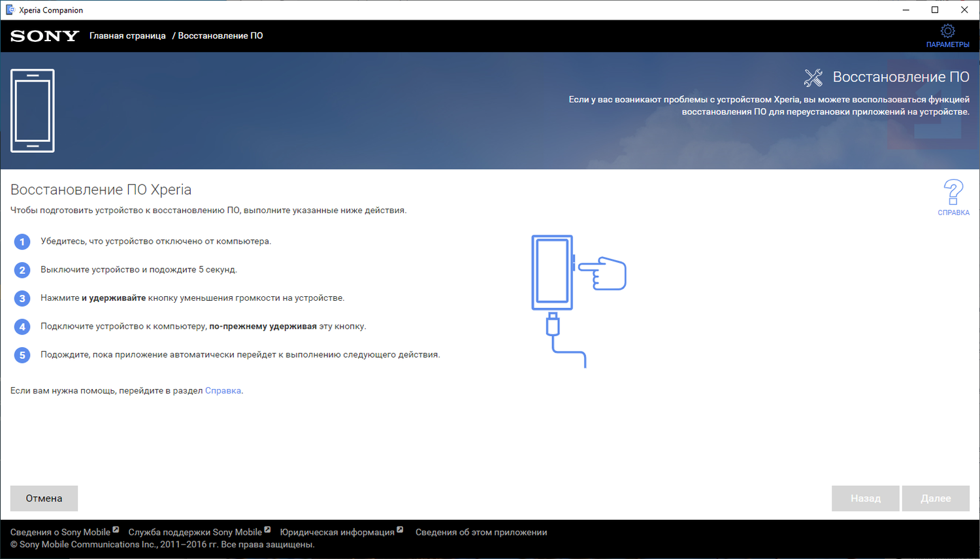Click the banner description 'Если у вас возникают проблемы'
Viewport: 980px width, 559px height.
[769, 106]
